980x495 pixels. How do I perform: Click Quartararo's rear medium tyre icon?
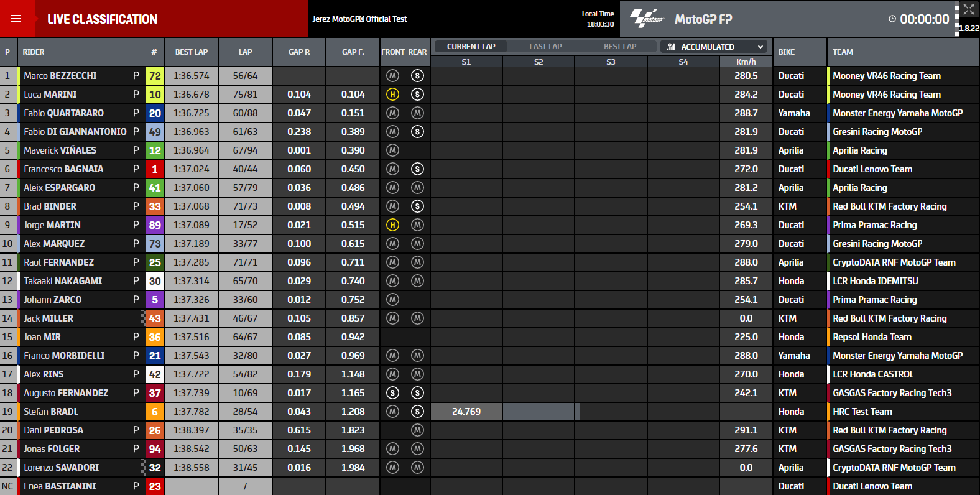[417, 113]
